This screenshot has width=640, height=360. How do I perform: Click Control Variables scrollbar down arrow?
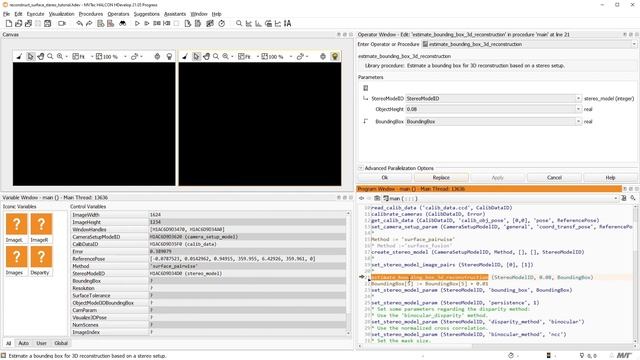coord(349,333)
